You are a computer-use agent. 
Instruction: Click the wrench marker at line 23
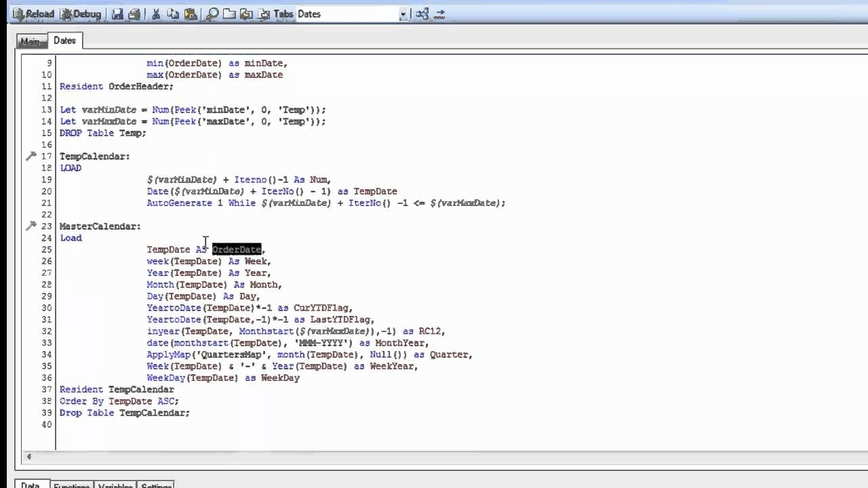(31, 226)
